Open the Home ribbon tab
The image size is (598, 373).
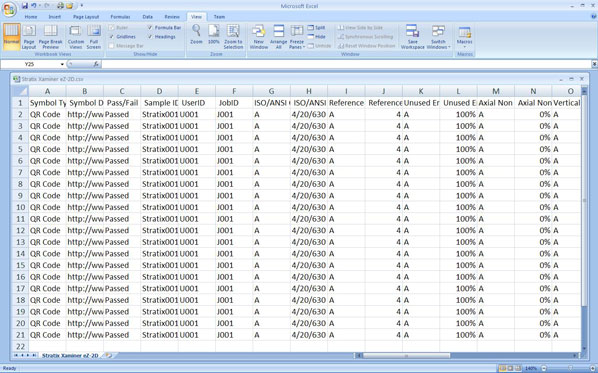[x=31, y=17]
